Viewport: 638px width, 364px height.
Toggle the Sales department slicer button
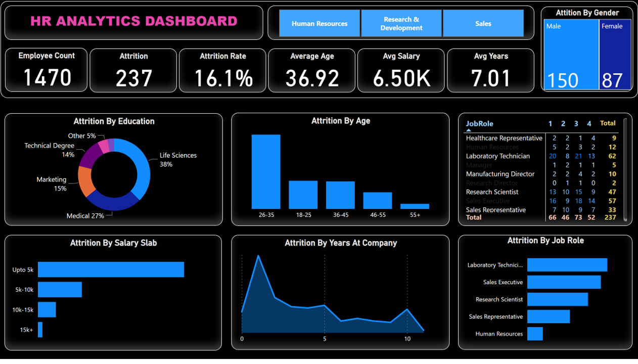[483, 24]
